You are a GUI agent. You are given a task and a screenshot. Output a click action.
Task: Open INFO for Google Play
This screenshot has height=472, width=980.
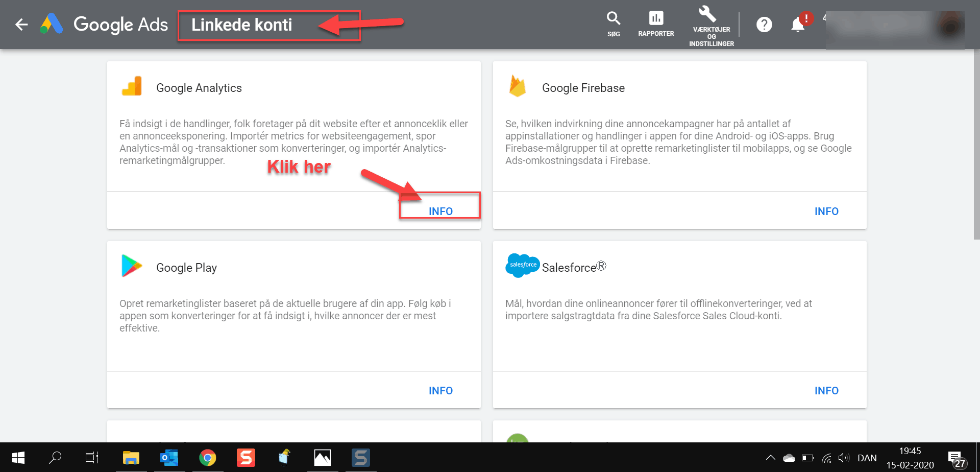pyautogui.click(x=440, y=390)
